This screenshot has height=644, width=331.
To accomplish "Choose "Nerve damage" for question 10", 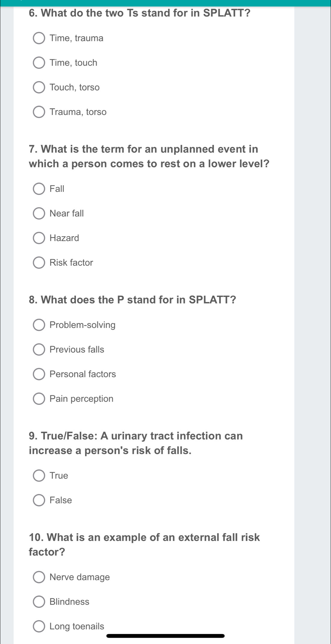I will [x=39, y=577].
